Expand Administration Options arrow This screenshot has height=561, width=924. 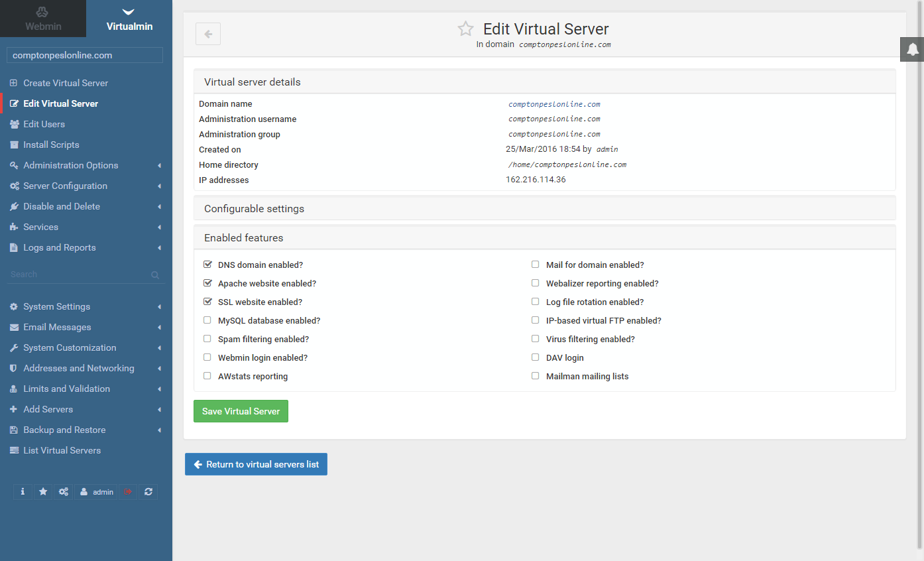tap(160, 166)
